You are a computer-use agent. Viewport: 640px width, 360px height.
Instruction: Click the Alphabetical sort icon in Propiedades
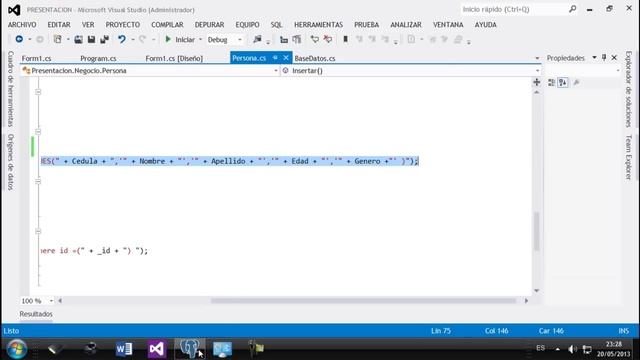pos(563,83)
